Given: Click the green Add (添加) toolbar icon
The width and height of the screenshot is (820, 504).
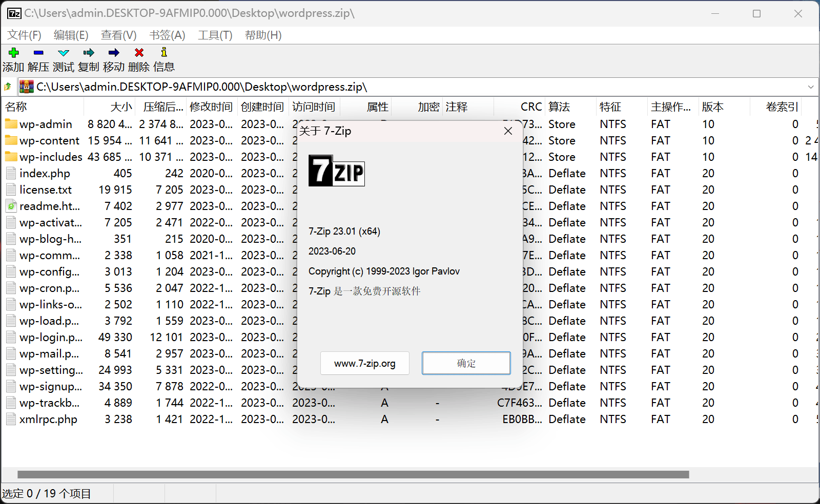Looking at the screenshot, I should [x=13, y=52].
